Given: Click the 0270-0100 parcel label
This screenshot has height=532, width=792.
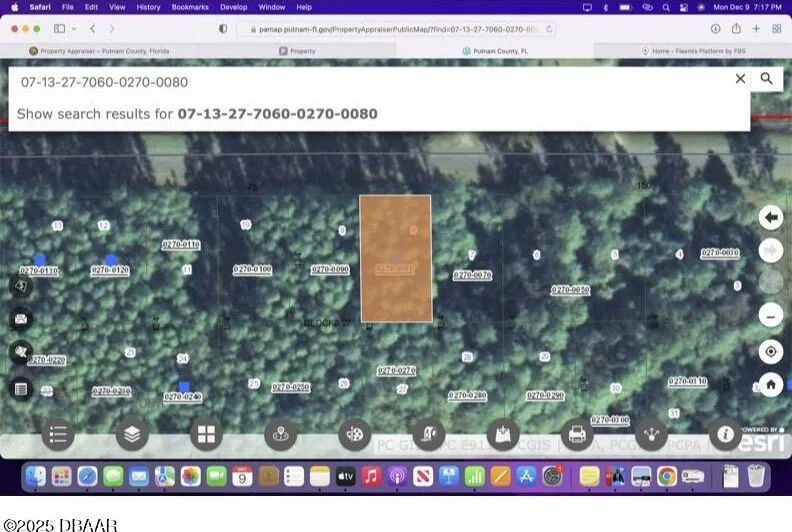Looking at the screenshot, I should click(252, 270).
